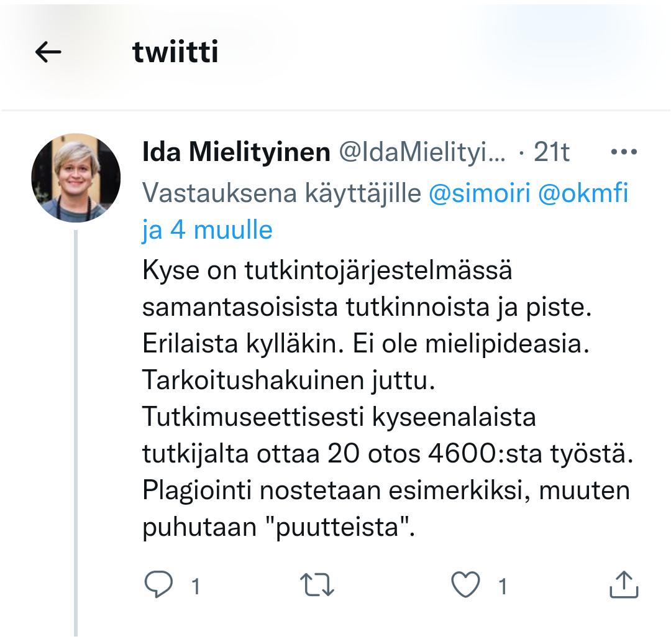Click the like count next to the heart
Viewport: 671px width, 644px height.
[502, 586]
